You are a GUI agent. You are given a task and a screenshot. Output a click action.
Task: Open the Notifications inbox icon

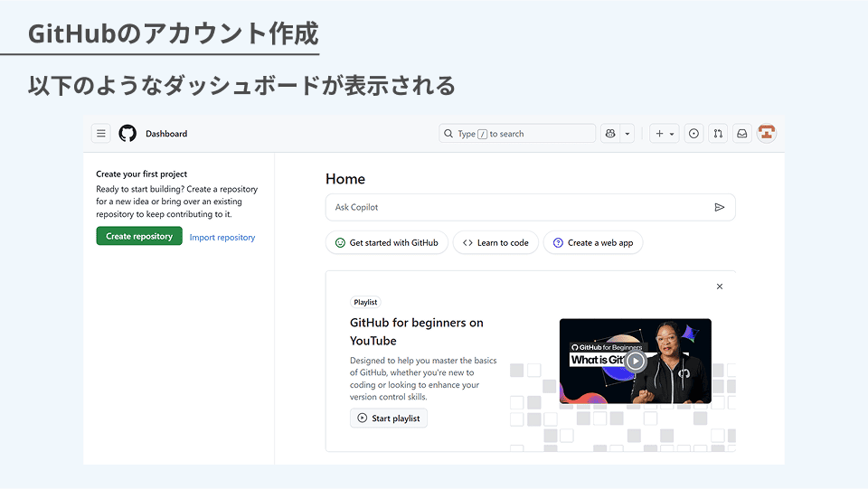(x=741, y=133)
